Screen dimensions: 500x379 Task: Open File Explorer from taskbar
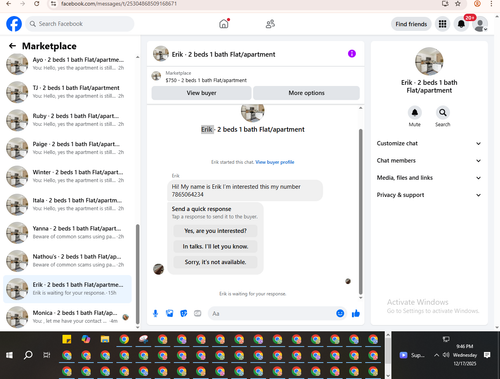[105, 339]
